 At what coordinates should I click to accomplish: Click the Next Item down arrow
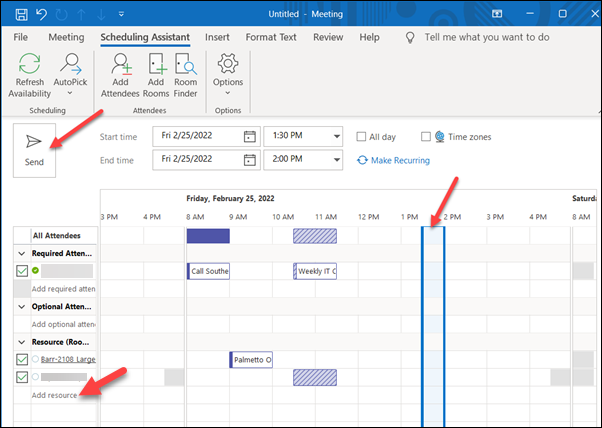coord(101,14)
